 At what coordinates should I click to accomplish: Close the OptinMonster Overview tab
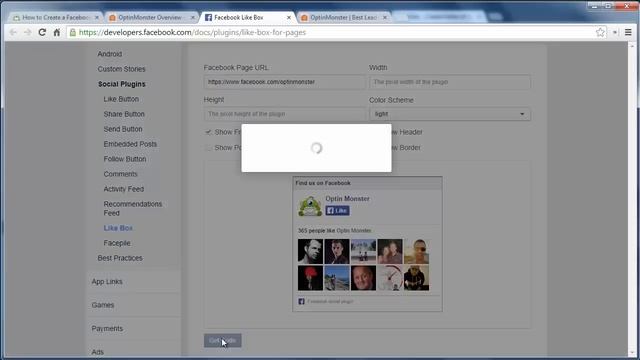coord(193,18)
